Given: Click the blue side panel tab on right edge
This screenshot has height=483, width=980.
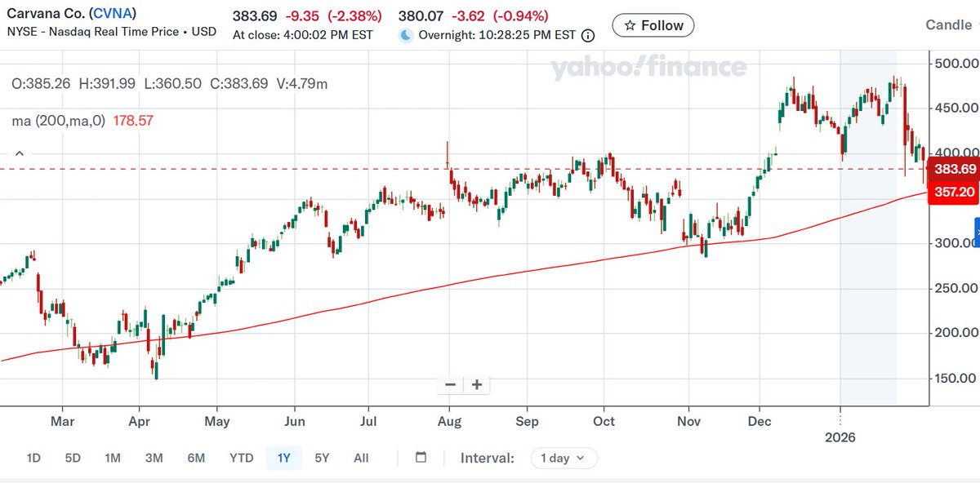Looking at the screenshot, I should click(977, 233).
